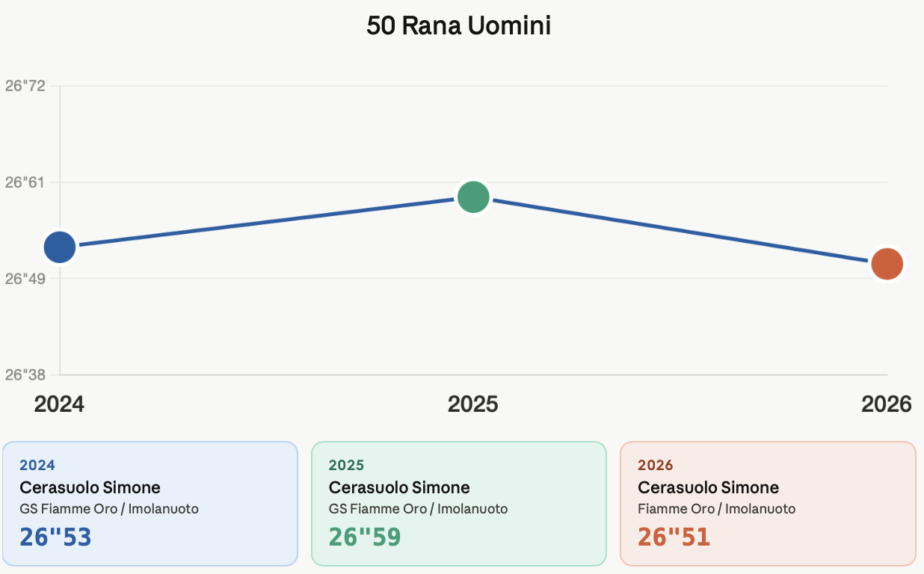Click the 26"59 time in the green card
This screenshot has height=574, width=924.
coord(365,537)
